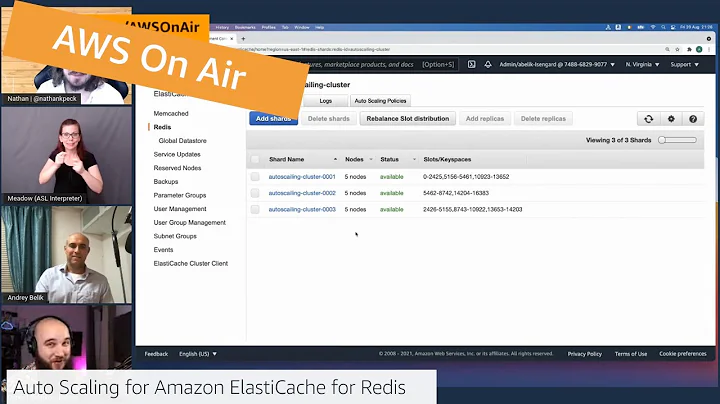
Task: Click the Delete shards button
Action: click(x=329, y=118)
